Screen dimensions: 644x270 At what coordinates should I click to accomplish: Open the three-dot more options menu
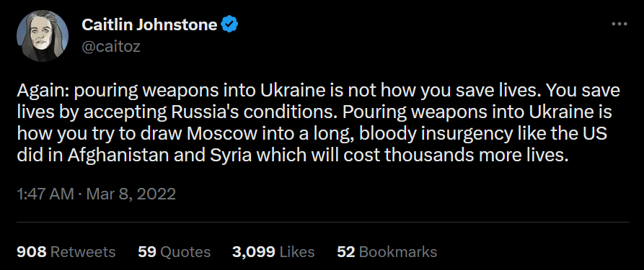click(x=619, y=24)
